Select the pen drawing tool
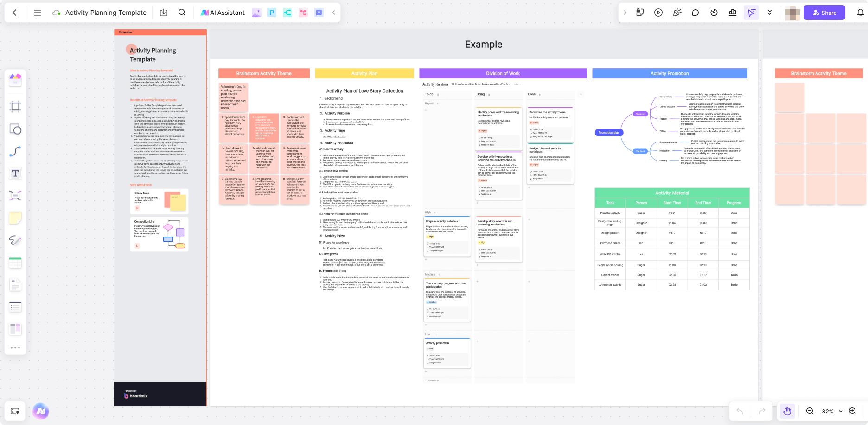868x425 pixels. pyautogui.click(x=15, y=240)
